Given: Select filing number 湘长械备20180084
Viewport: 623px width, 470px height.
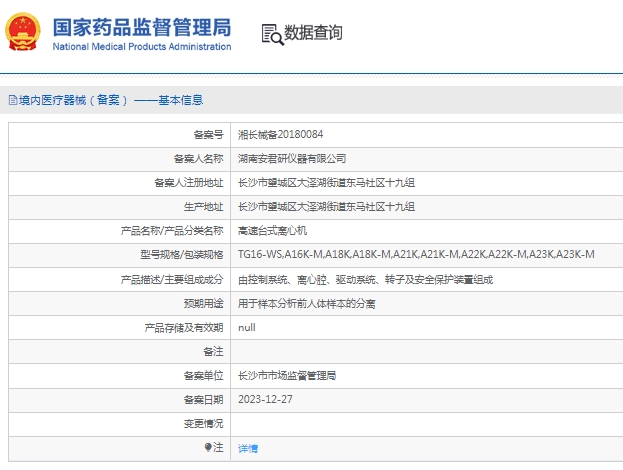Looking at the screenshot, I should (281, 135).
